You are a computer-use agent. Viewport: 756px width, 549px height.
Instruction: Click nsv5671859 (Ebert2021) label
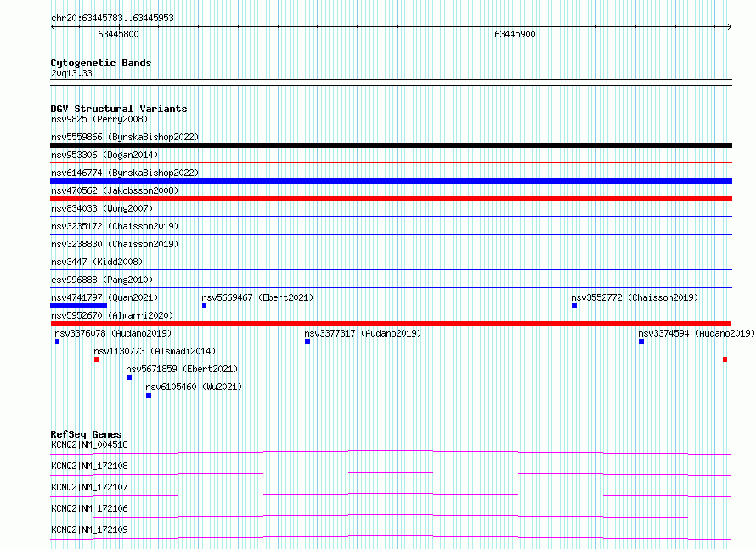[x=183, y=369]
